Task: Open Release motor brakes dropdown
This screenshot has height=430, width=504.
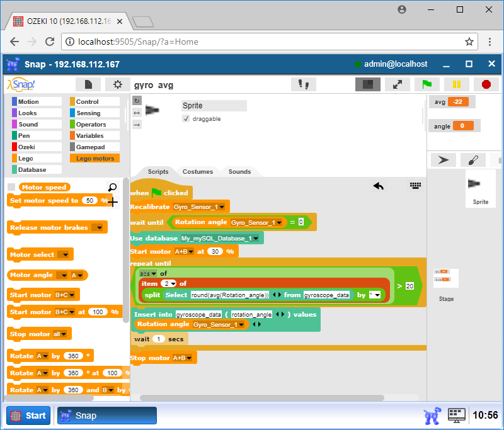Action: [x=97, y=228]
